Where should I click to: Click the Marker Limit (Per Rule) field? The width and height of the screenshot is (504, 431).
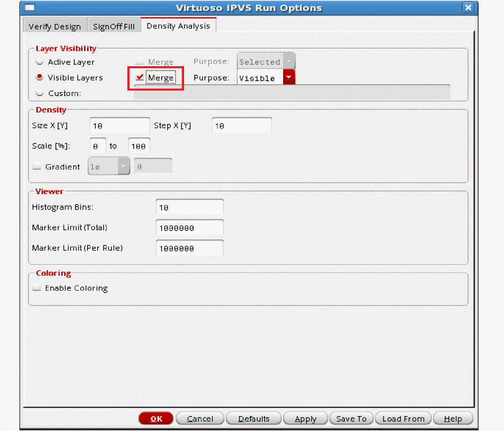coord(190,248)
